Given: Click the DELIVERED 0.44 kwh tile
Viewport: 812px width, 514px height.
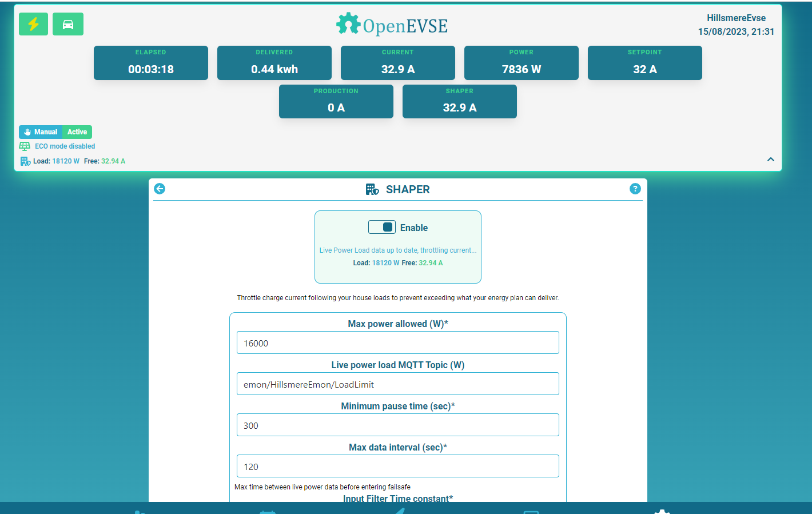Looking at the screenshot, I should pyautogui.click(x=274, y=63).
